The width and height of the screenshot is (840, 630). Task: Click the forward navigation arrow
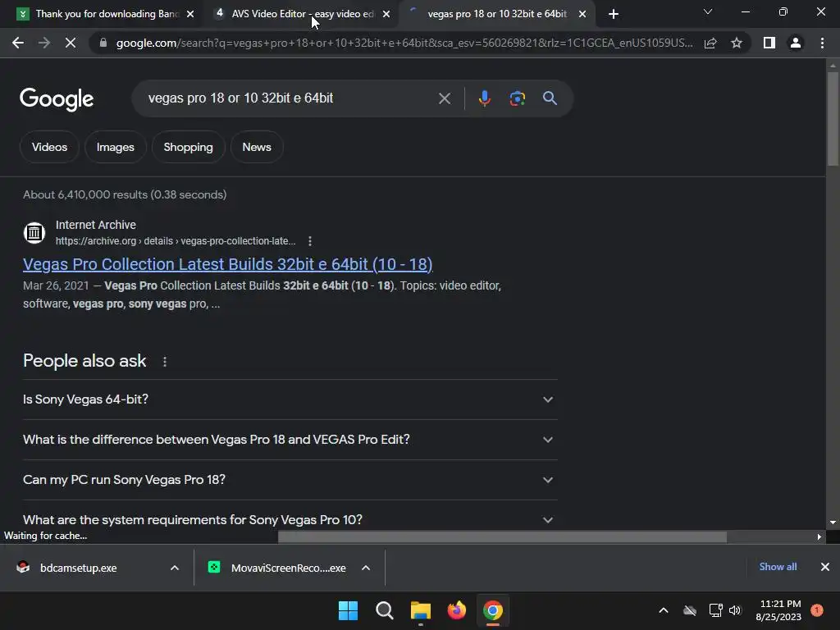pyautogui.click(x=44, y=43)
